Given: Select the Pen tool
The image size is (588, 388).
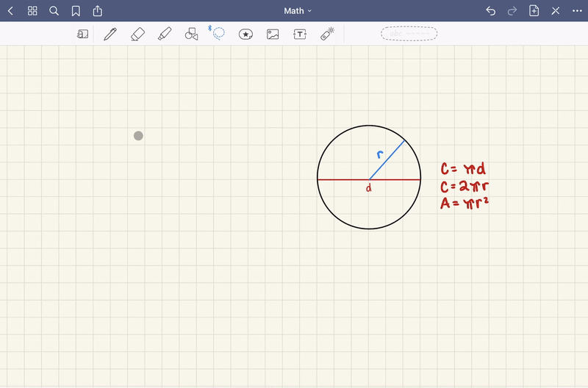Looking at the screenshot, I should pyautogui.click(x=110, y=34).
